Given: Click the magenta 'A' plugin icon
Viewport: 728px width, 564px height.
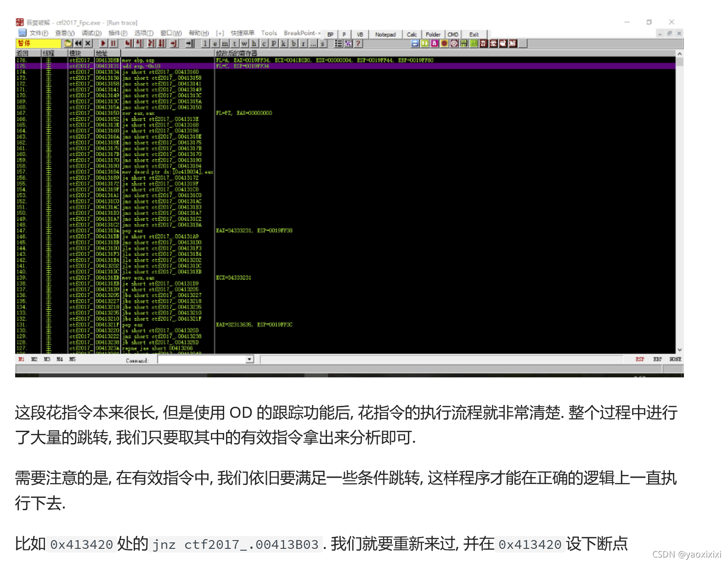Looking at the screenshot, I should pos(434,43).
